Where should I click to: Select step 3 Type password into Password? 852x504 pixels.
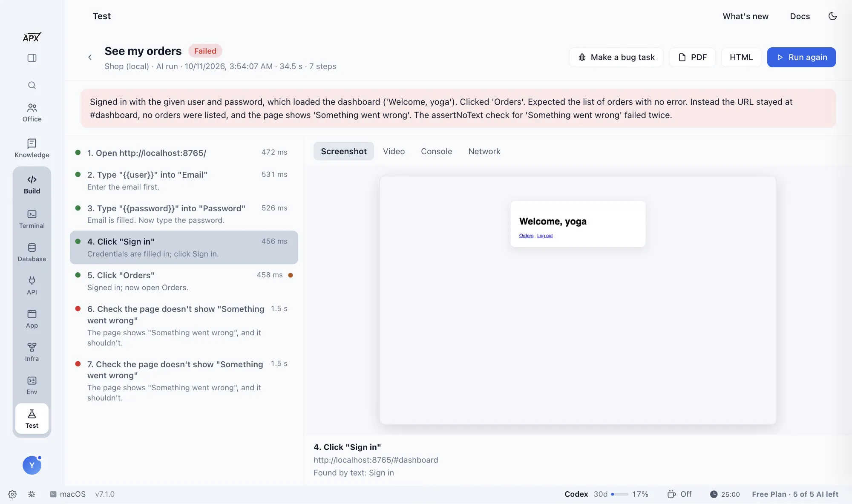click(184, 214)
